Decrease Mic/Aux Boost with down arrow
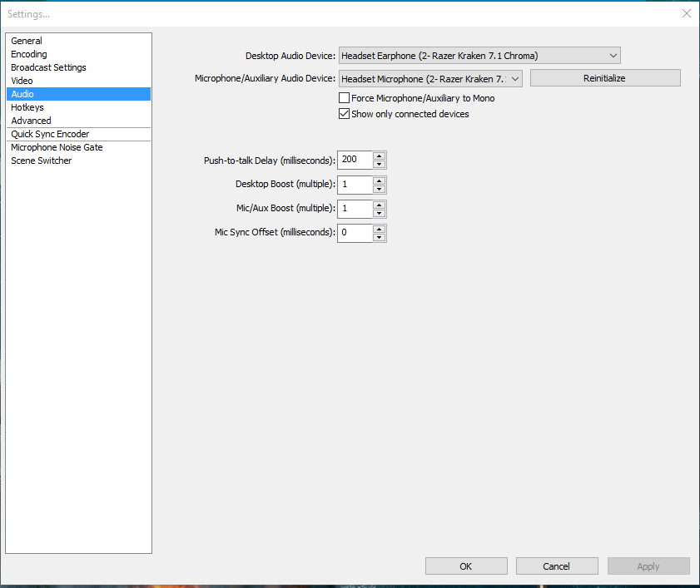 click(x=380, y=213)
